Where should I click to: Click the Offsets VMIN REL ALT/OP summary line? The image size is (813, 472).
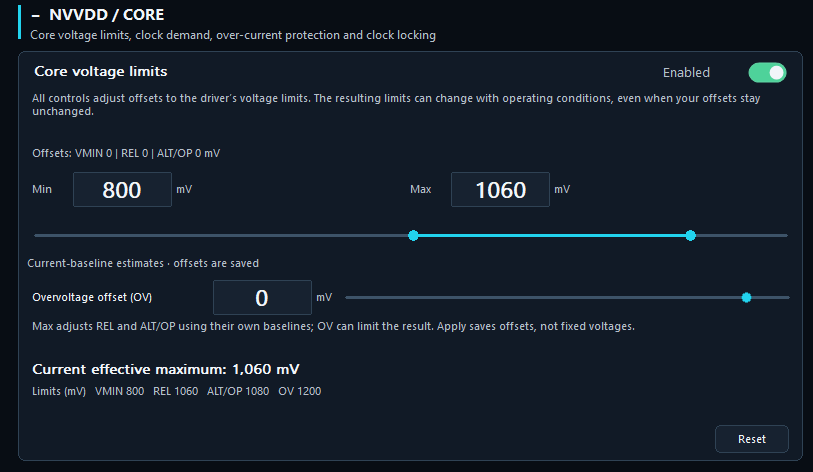pyautogui.click(x=126, y=154)
